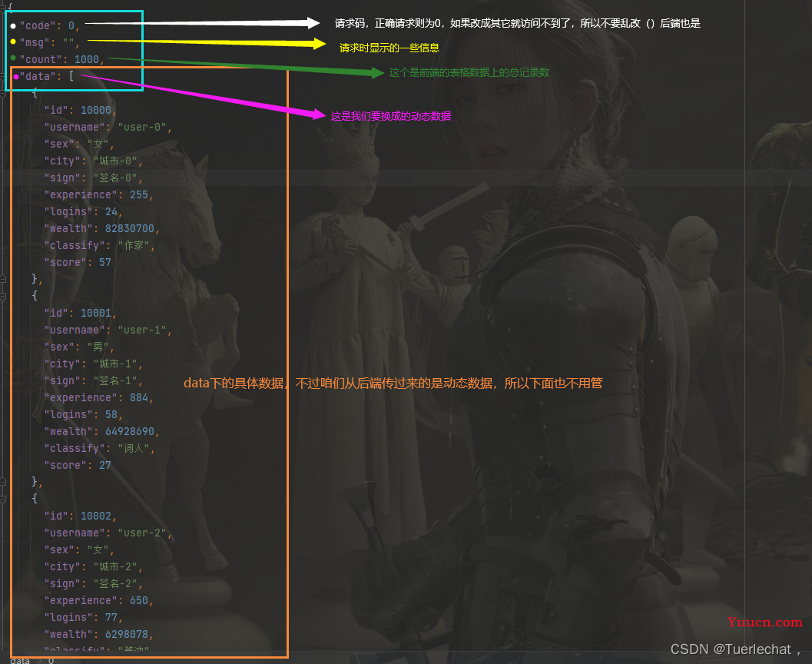This screenshot has height=664, width=812.
Task: Collapse the object starting before id 10000
Action: coord(2,93)
